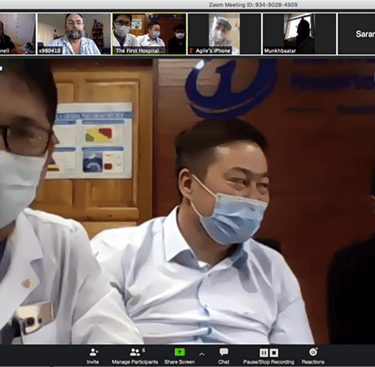Click the green Share Screen icon
Viewport: 375px width, 367px height.
[x=180, y=352]
